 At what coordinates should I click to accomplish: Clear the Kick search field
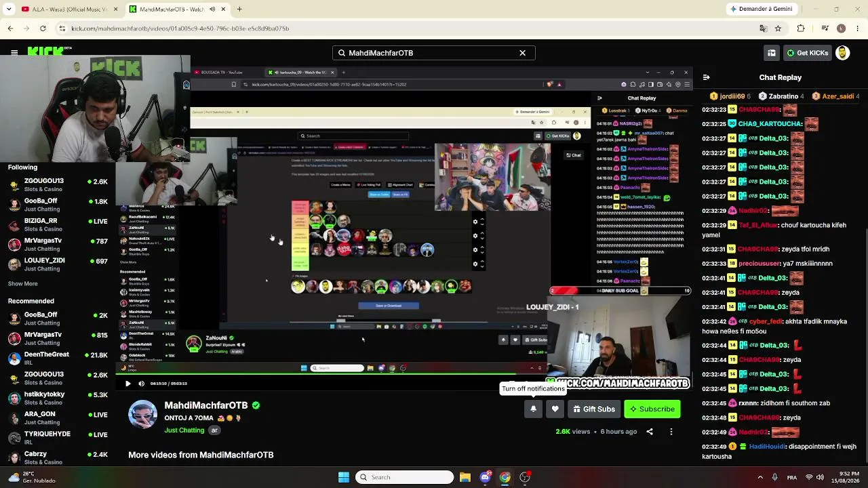(x=522, y=53)
